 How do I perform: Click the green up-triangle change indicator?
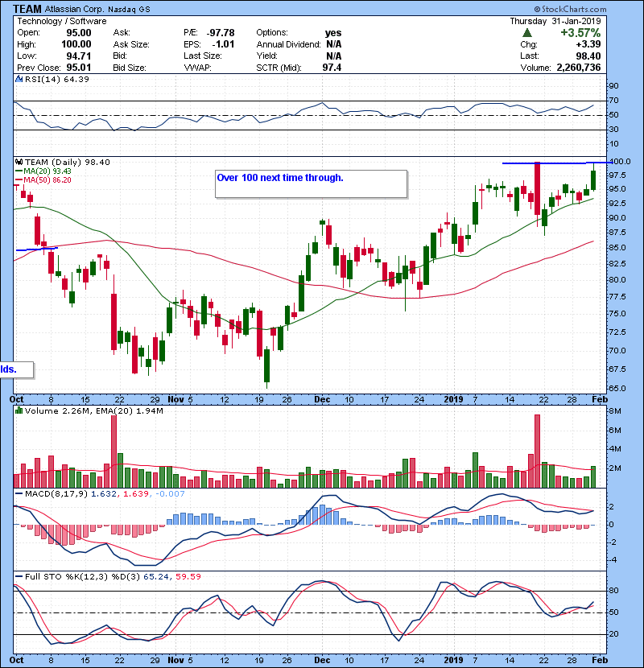(527, 33)
